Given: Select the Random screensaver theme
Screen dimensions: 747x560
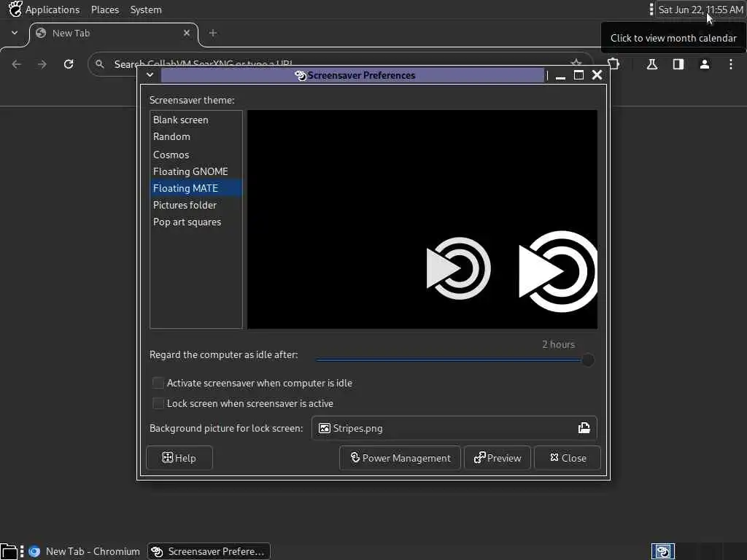Looking at the screenshot, I should (196, 136).
